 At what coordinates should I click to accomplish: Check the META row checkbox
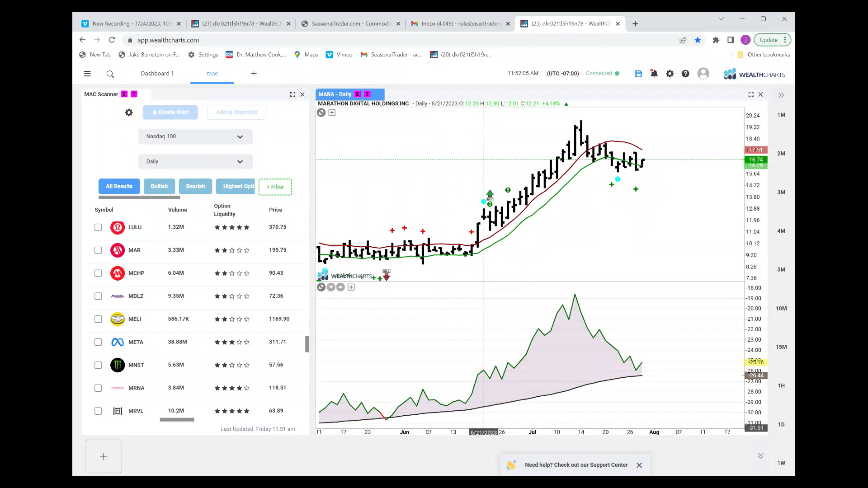98,343
